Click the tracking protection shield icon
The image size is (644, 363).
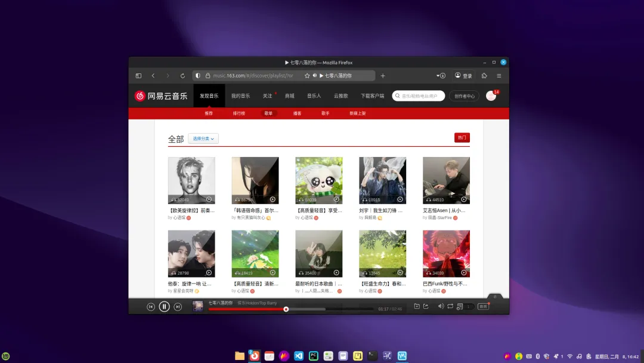(x=198, y=76)
